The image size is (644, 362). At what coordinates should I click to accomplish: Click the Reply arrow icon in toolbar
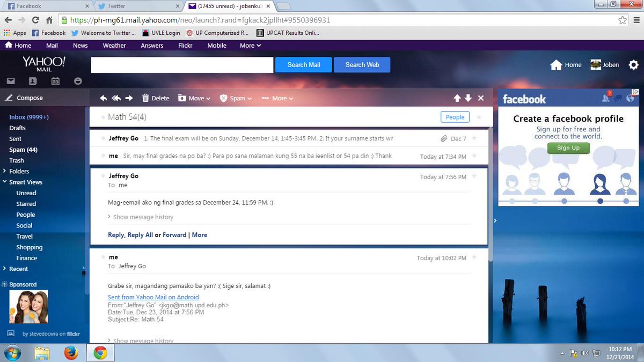point(104,98)
